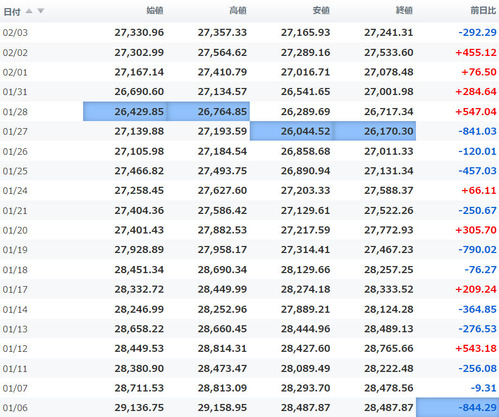Click highlighted closing value 26,170.30
The height and width of the screenshot is (417, 499).
pyautogui.click(x=374, y=131)
